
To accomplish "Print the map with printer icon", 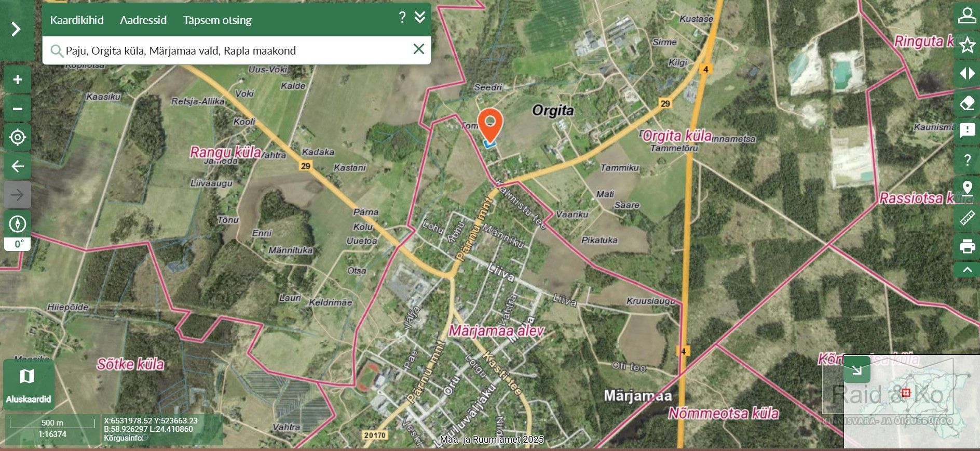I will click(x=967, y=246).
